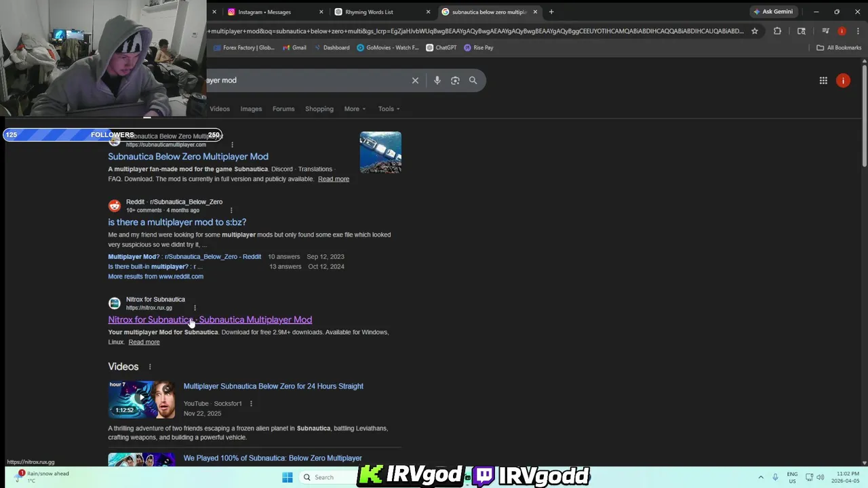This screenshot has width=868, height=488.
Task: Click the magnifying glass search button
Action: pos(473,80)
